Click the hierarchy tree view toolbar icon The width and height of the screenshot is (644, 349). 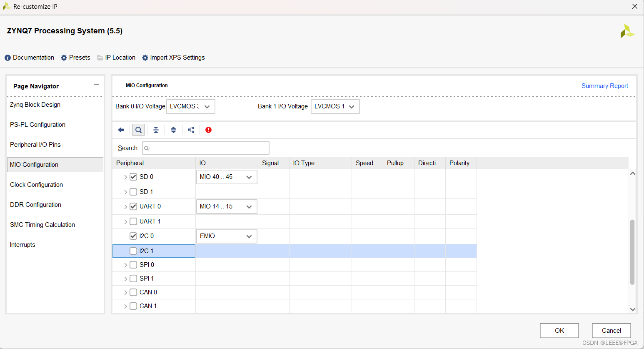tap(191, 130)
